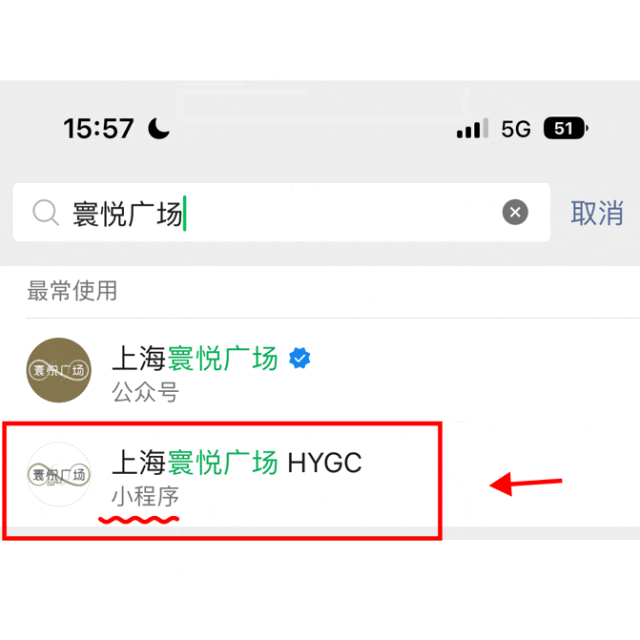Tap the white 寰悦广场 mini program logo
This screenshot has width=640, height=640.
(59, 475)
